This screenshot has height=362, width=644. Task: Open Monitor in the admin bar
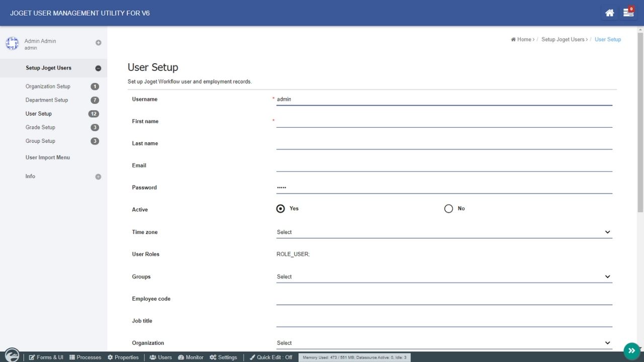[x=191, y=357]
